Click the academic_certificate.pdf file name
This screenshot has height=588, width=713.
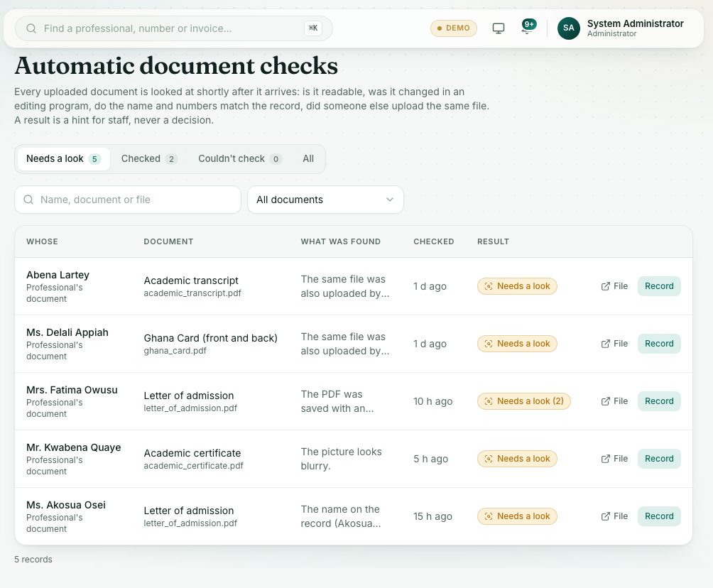click(193, 466)
